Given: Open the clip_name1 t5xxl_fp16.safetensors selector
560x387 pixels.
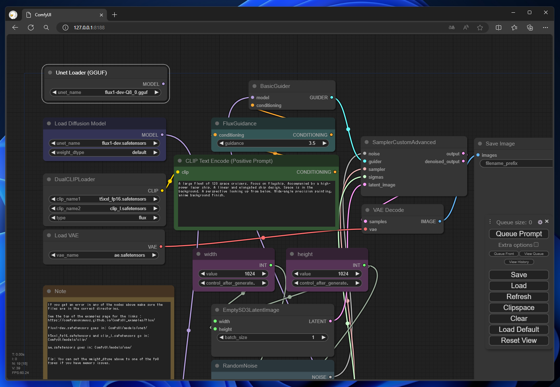Looking at the screenshot, I should point(104,199).
